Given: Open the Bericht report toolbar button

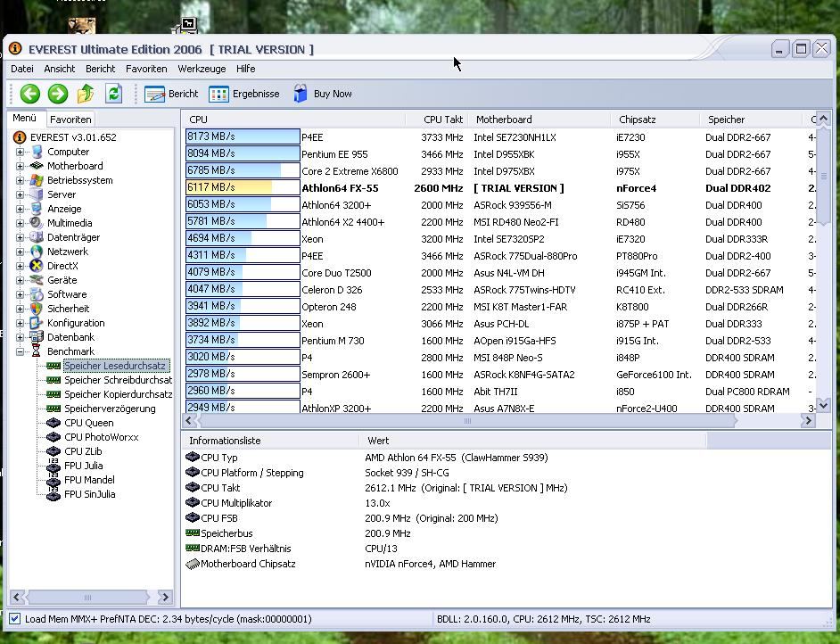Looking at the screenshot, I should tap(171, 94).
